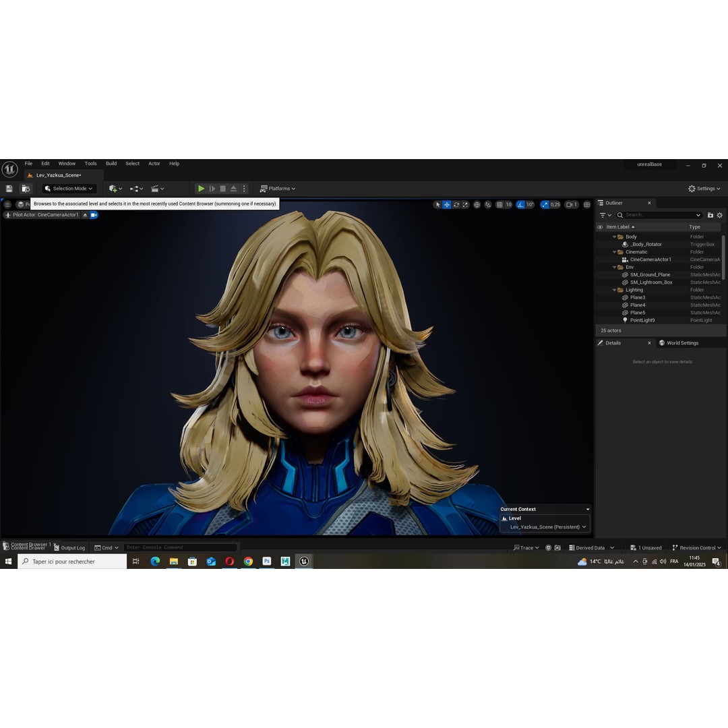Select SM_Ground_Plane in the Outliner

658,275
